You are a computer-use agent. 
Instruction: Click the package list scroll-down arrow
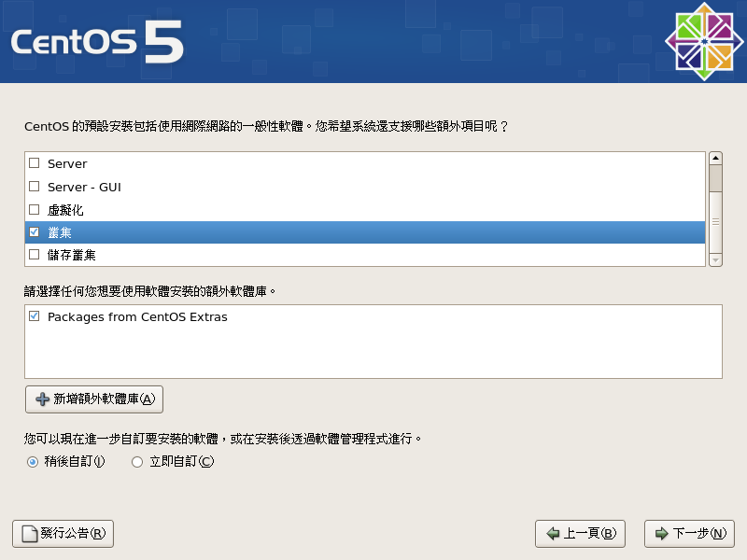(x=715, y=260)
